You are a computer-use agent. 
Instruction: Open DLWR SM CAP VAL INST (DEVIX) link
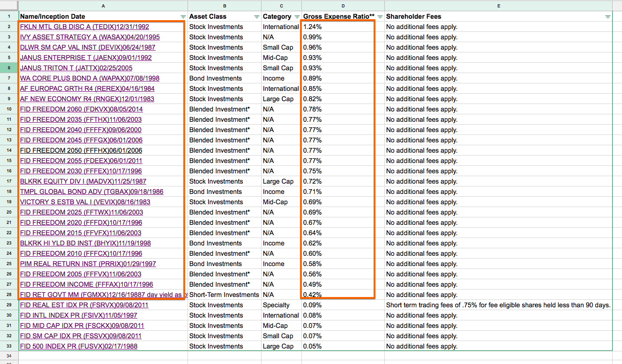pyautogui.click(x=88, y=47)
